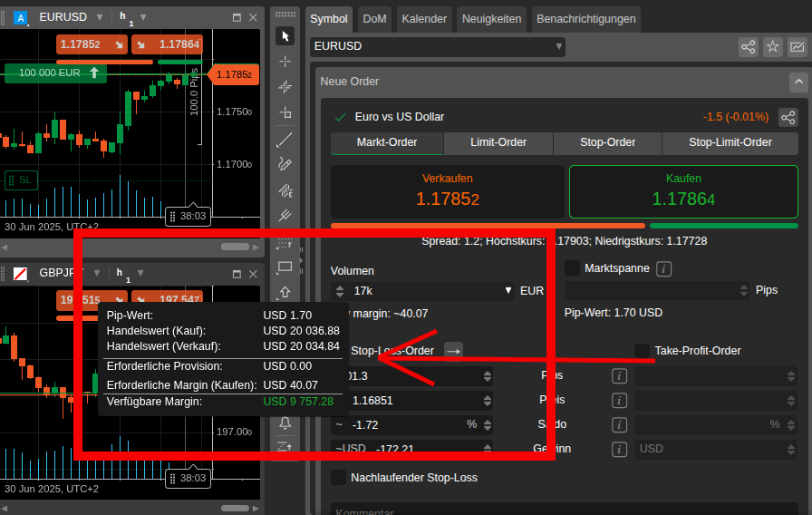Open the EURUSD chart symbol dropdown arrow
Viewport: 812px width, 515px height.
point(100,17)
